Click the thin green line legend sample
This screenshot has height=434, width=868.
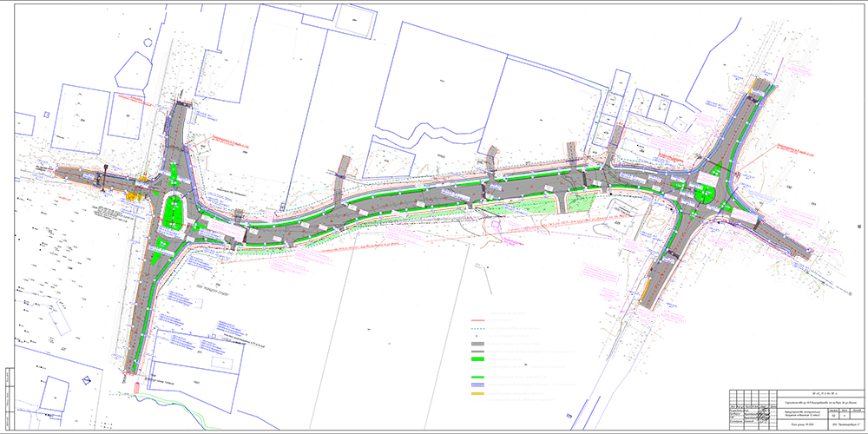click(x=477, y=377)
